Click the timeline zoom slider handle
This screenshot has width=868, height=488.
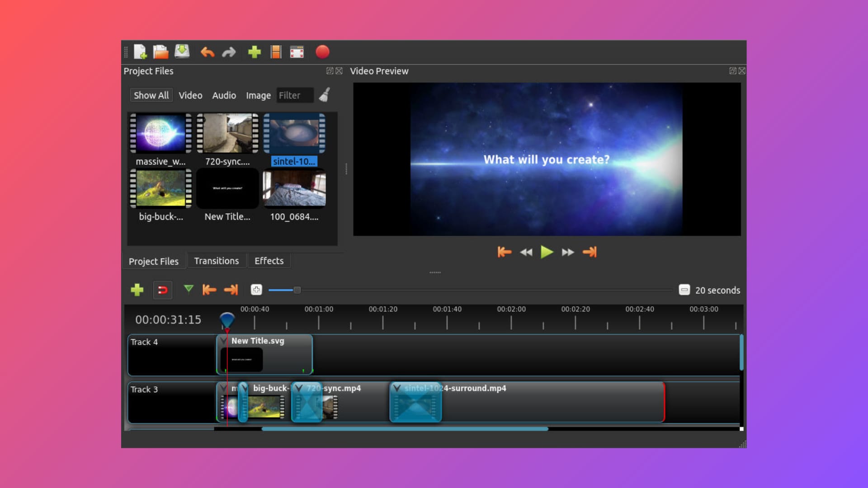(297, 290)
